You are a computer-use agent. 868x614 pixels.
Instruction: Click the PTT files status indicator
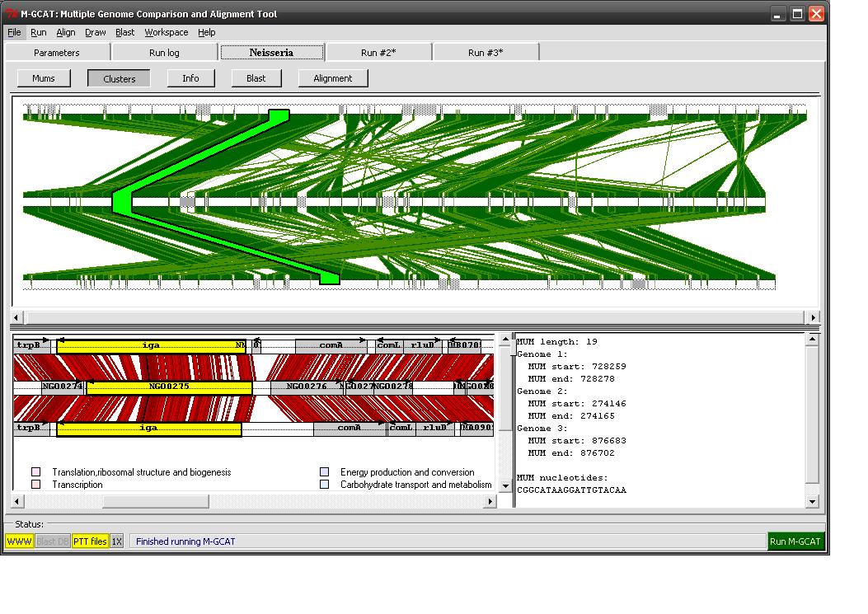click(90, 541)
